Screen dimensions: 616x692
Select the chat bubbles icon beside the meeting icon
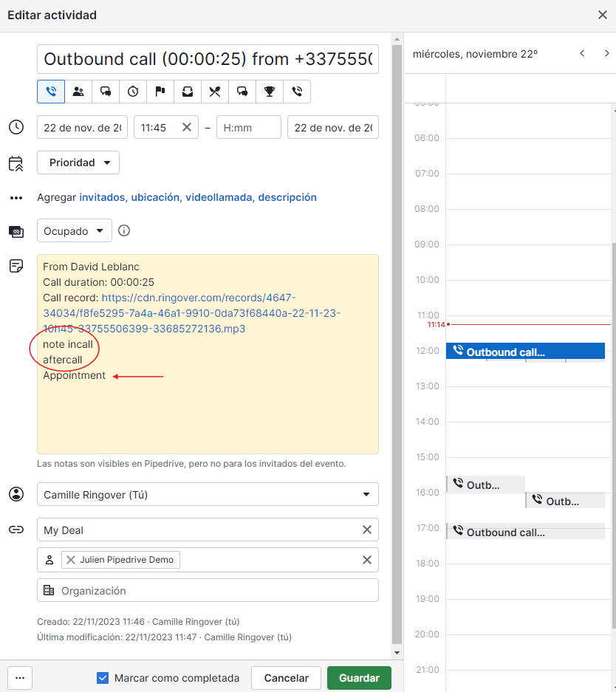106,92
